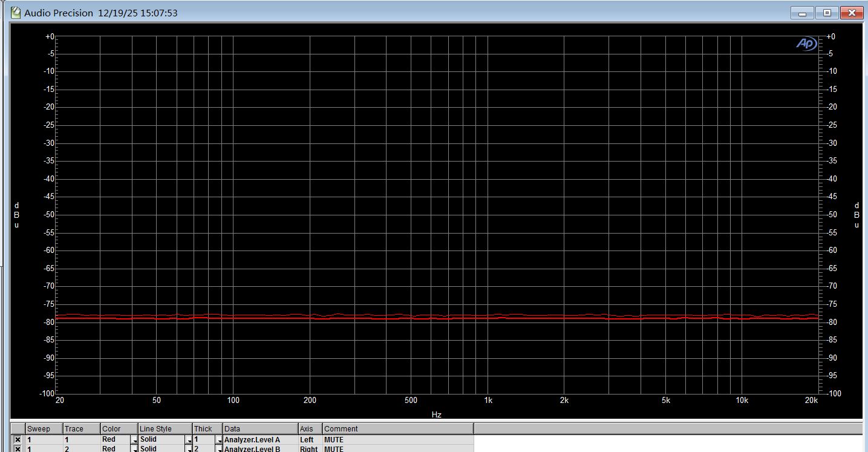Uncheck the Analyzer.Level A trace checkbox
Viewport: 868px width, 452px height.
pos(18,440)
